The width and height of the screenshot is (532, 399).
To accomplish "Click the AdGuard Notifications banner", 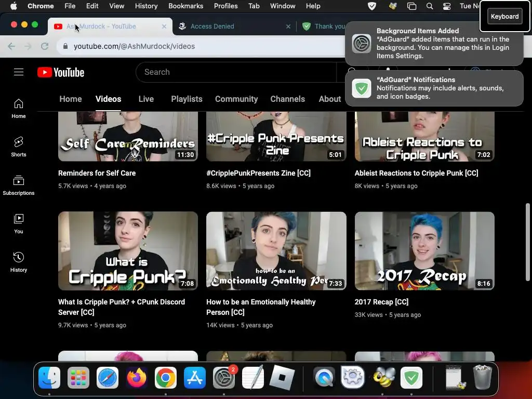I will (x=434, y=88).
